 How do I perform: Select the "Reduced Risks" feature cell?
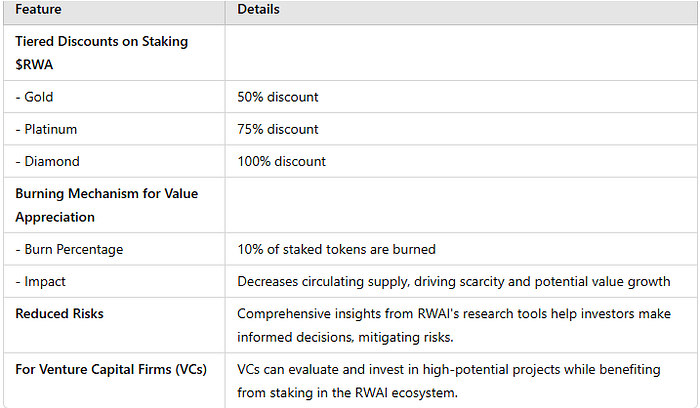[57, 314]
